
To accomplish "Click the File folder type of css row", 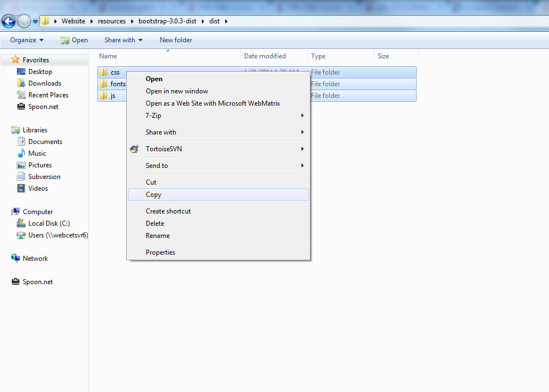I will 325,72.
